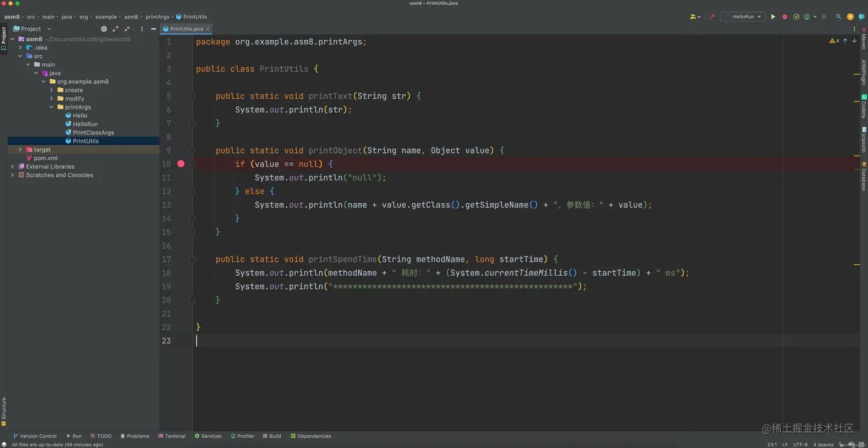The image size is (868, 448).
Task: Go to previous highlighted error arrow
Action: tap(845, 41)
